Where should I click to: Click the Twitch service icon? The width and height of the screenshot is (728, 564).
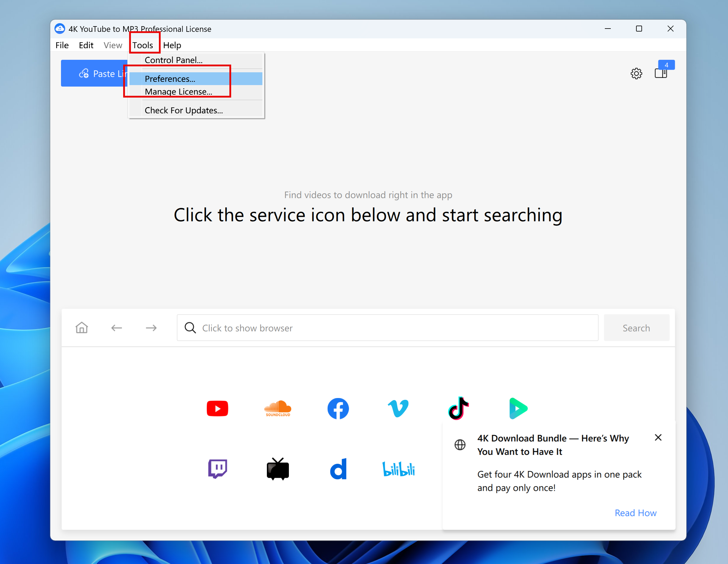[x=217, y=469]
